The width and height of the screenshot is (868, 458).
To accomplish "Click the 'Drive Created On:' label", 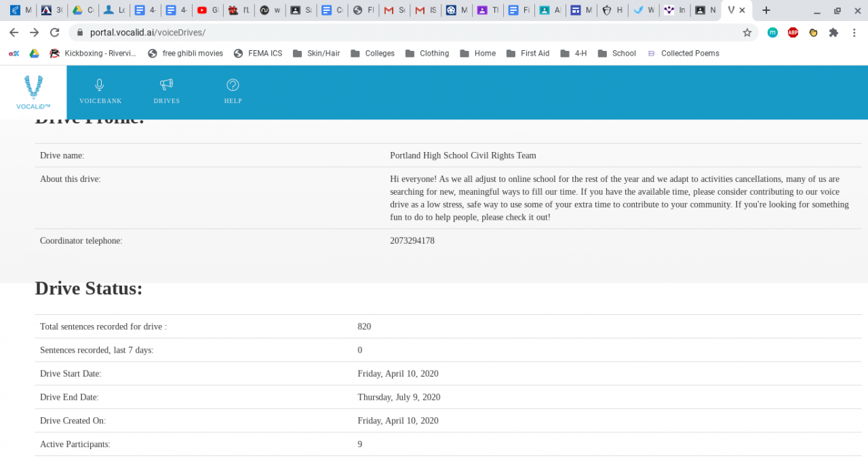I will click(x=73, y=421).
